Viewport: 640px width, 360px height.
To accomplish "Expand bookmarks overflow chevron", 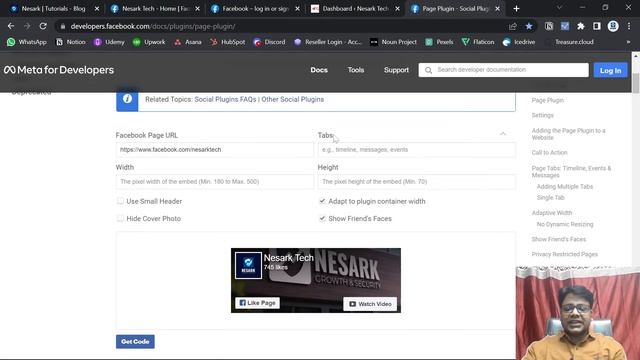I will [628, 42].
